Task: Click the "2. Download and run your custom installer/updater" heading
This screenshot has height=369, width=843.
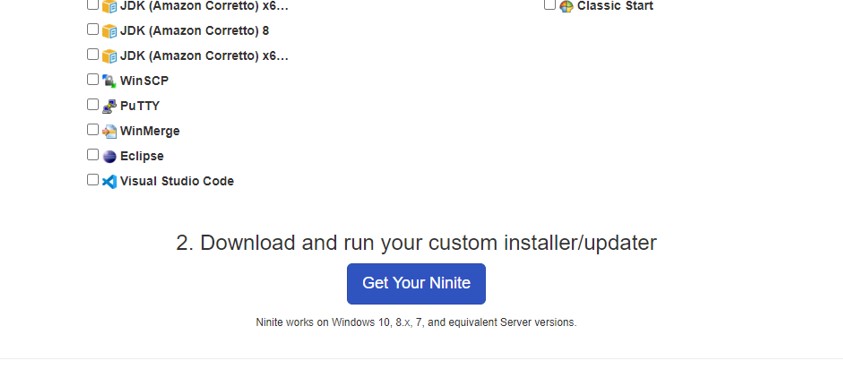Action: point(416,243)
